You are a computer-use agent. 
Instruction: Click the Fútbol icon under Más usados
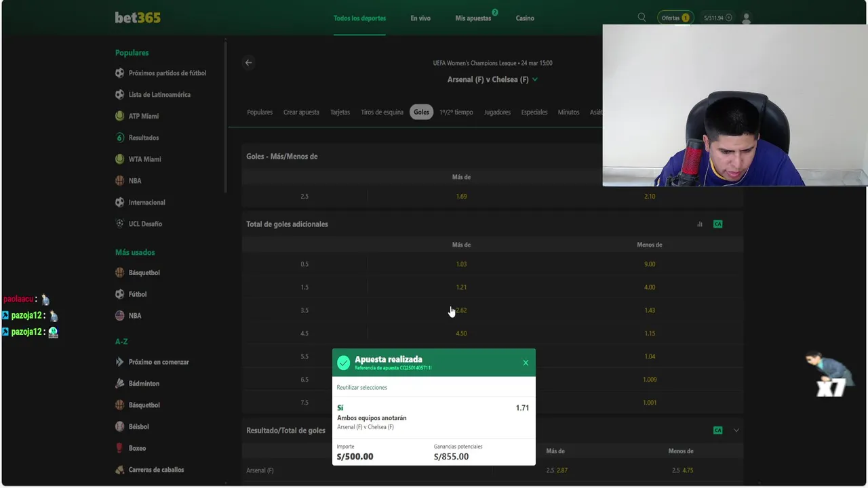pyautogui.click(x=120, y=294)
